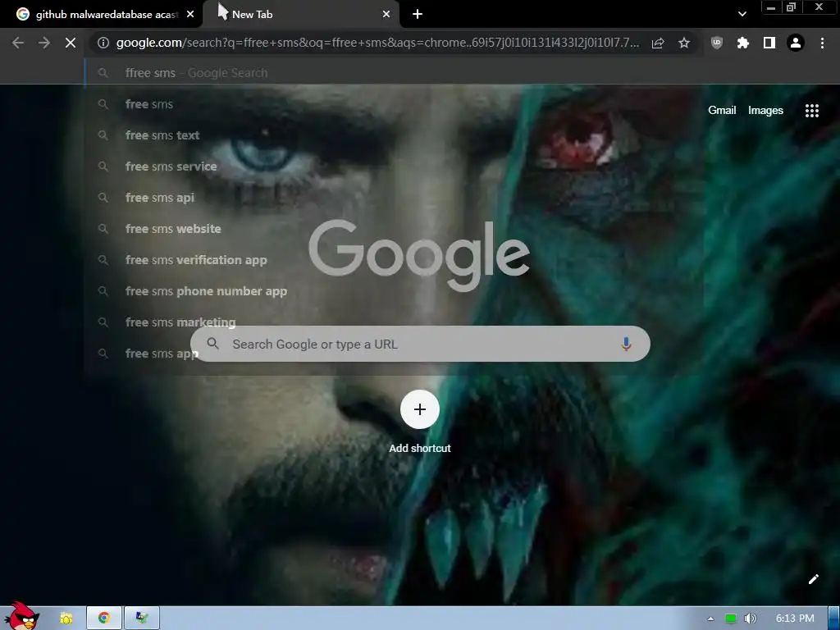The width and height of the screenshot is (840, 630).
Task: Close the github malwaredatabase tab
Action: pyautogui.click(x=190, y=15)
